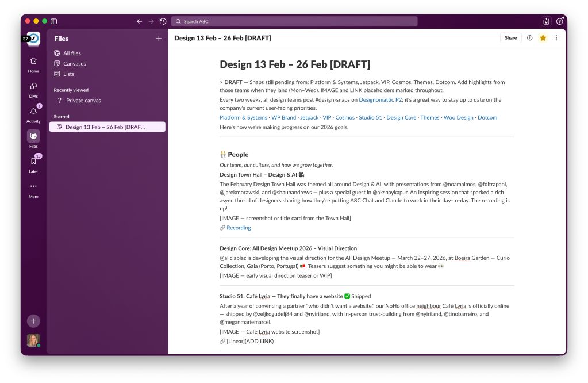The width and height of the screenshot is (588, 383).
Task: Select Canvases in the Files list
Action: pyautogui.click(x=74, y=64)
